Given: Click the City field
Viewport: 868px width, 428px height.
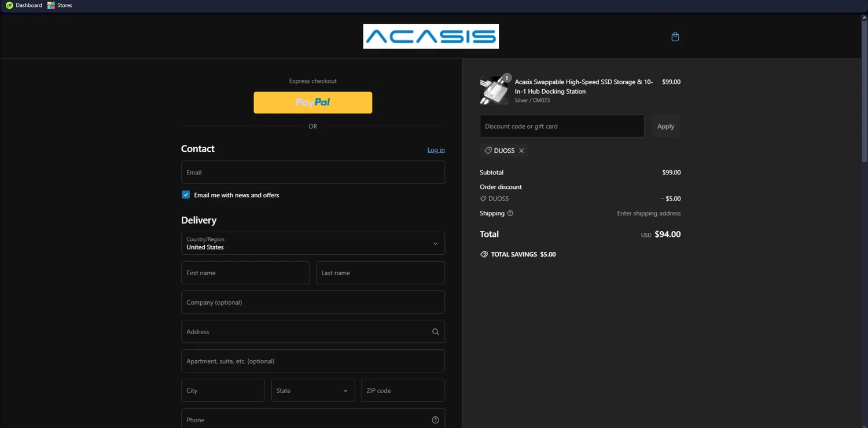Looking at the screenshot, I should coord(223,390).
